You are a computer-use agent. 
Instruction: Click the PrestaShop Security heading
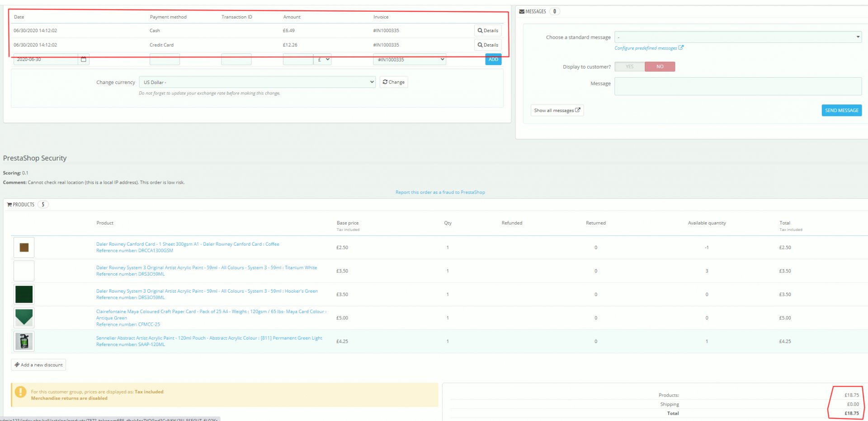35,158
